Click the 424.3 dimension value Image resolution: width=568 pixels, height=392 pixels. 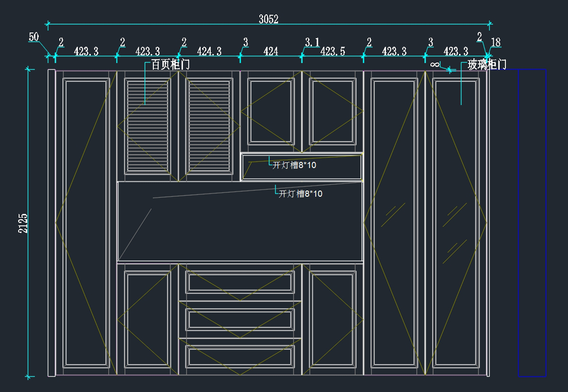tap(209, 51)
